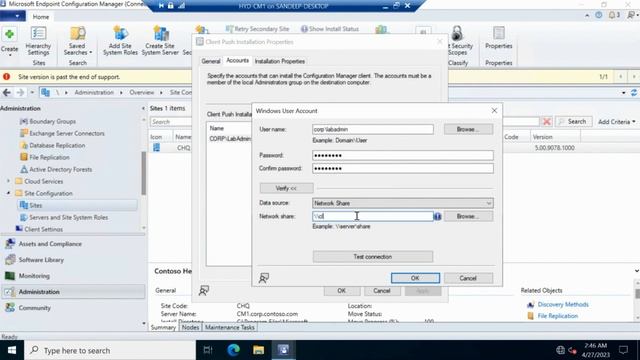Click the navigation Back arrow
The height and width of the screenshot is (360, 640).
[x=7, y=93]
